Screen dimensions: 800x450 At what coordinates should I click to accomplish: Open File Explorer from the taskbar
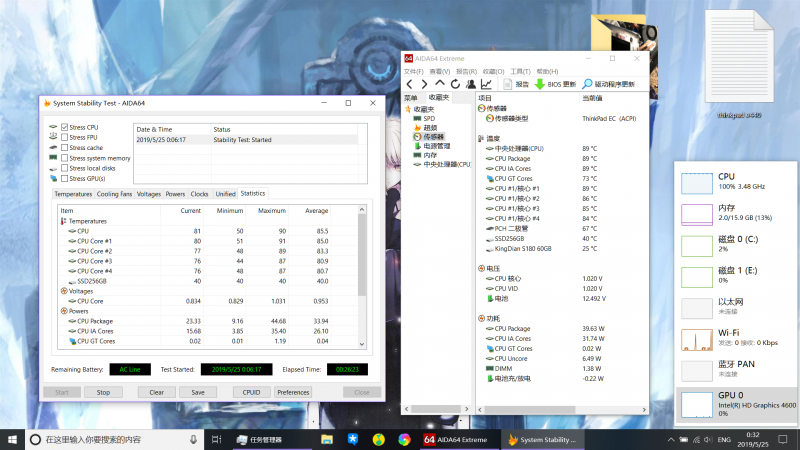pyautogui.click(x=327, y=439)
